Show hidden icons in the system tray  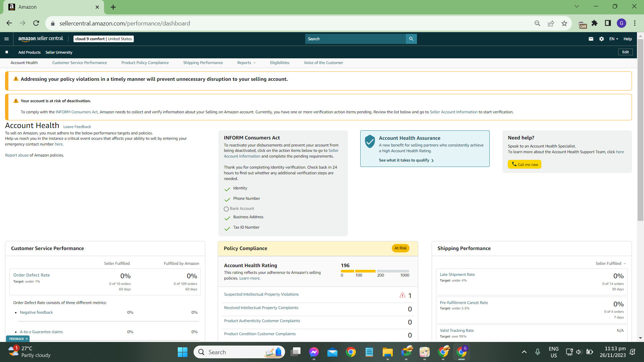click(524, 352)
